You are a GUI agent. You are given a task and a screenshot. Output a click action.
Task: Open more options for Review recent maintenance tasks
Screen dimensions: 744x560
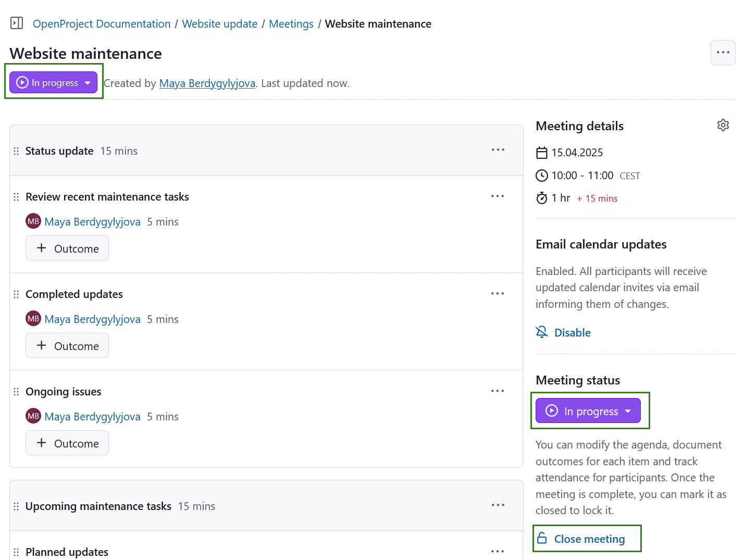click(497, 196)
